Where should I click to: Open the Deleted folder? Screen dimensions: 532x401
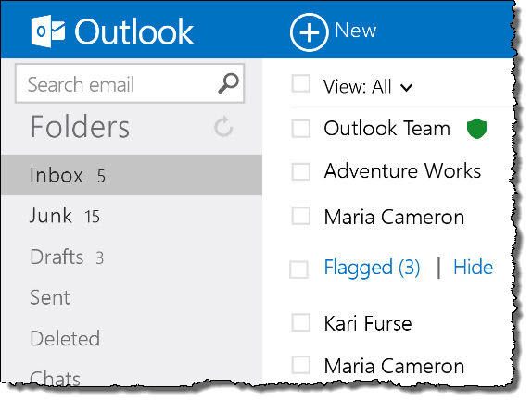point(132,338)
